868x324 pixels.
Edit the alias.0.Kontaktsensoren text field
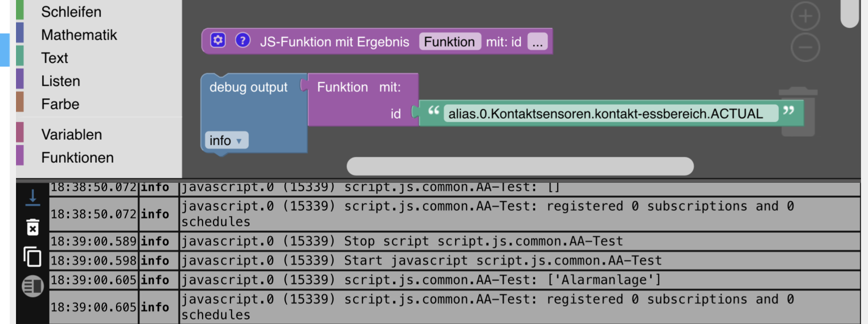[605, 114]
